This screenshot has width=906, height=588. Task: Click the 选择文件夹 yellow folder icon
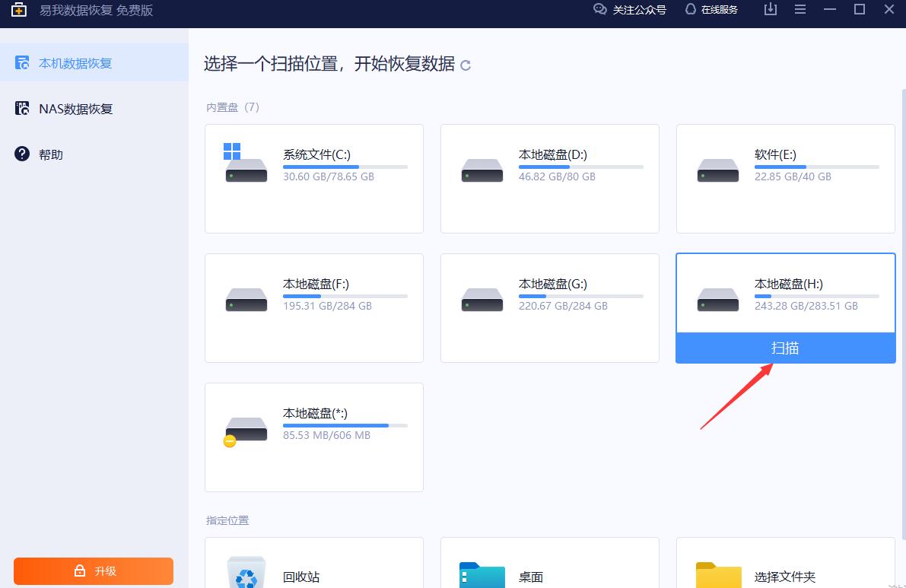(x=718, y=575)
